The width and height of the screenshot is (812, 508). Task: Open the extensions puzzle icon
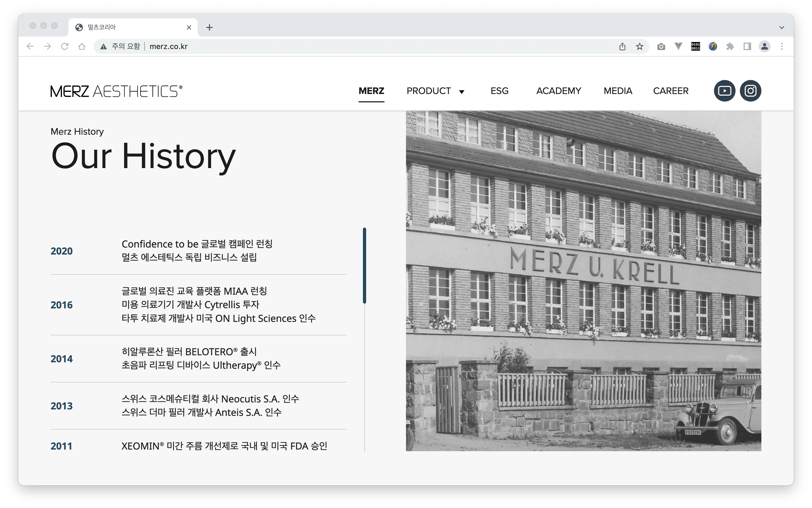click(730, 46)
